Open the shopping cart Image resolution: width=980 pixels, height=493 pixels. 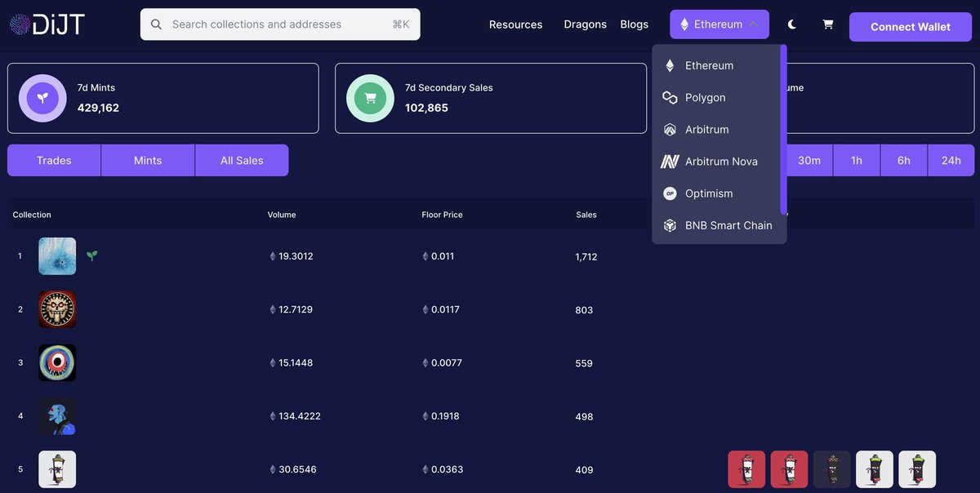click(x=828, y=24)
